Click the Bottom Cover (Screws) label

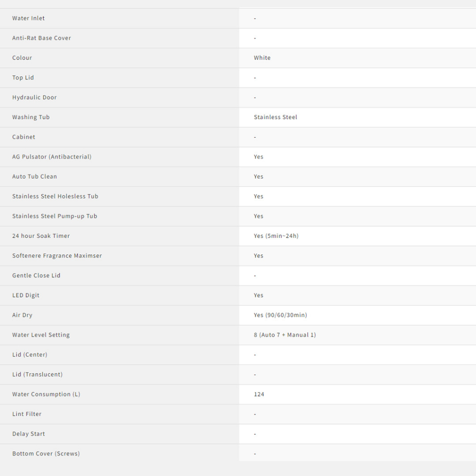click(46, 454)
